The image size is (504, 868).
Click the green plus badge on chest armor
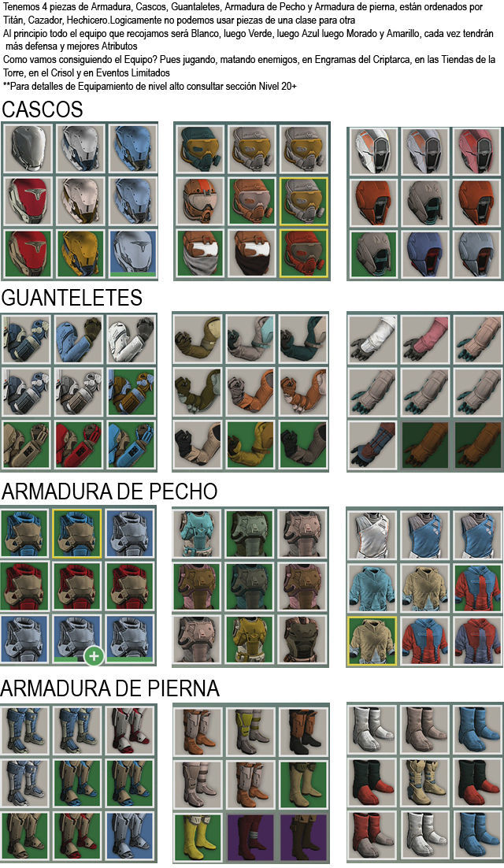coord(94,657)
